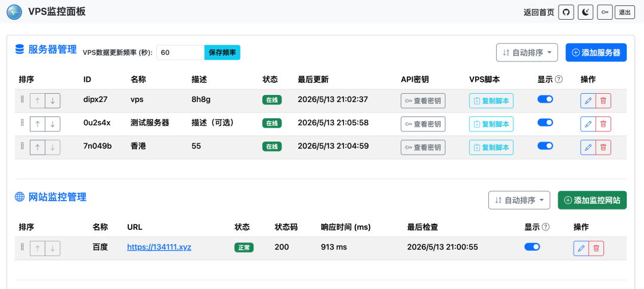Delete server 0u2s4x trash icon

click(x=603, y=124)
